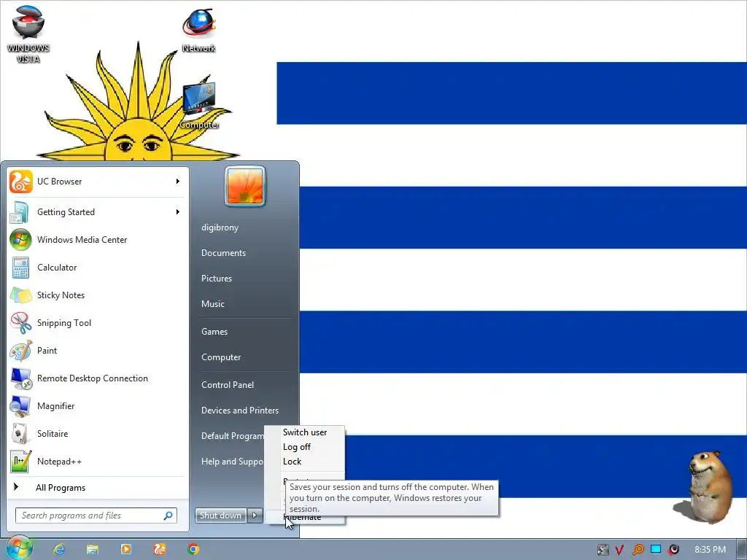Open the Pictures link
This screenshot has height=560, width=747.
pyautogui.click(x=216, y=279)
